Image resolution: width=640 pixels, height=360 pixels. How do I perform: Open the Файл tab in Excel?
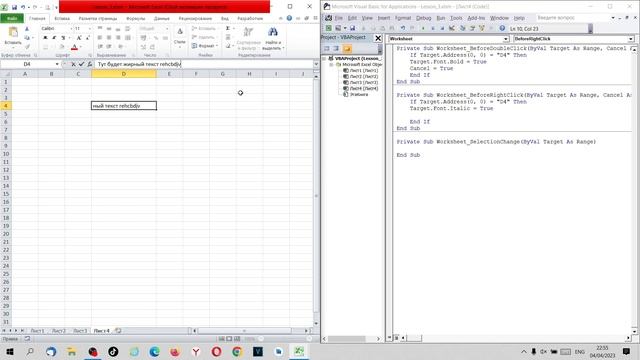coord(12,18)
